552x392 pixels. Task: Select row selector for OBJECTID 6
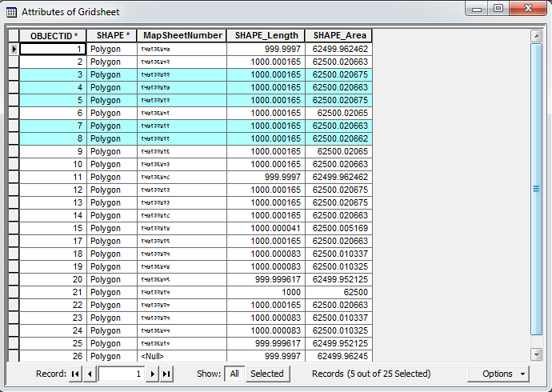tap(14, 113)
